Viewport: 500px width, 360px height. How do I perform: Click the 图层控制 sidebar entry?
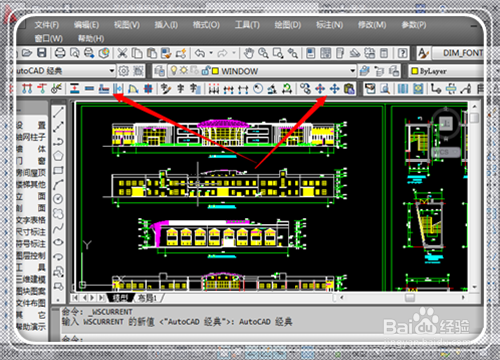pos(31,255)
